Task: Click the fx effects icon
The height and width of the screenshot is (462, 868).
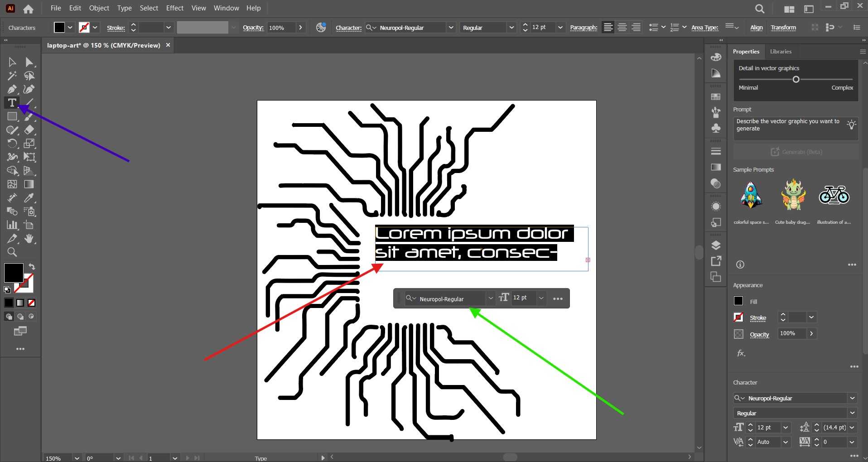Action: point(741,353)
